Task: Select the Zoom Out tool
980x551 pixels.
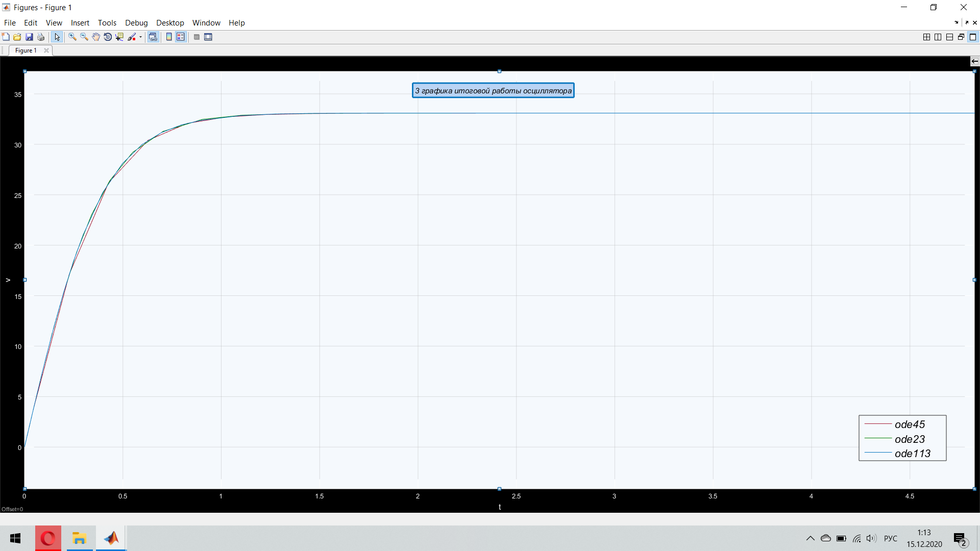Action: pyautogui.click(x=84, y=37)
